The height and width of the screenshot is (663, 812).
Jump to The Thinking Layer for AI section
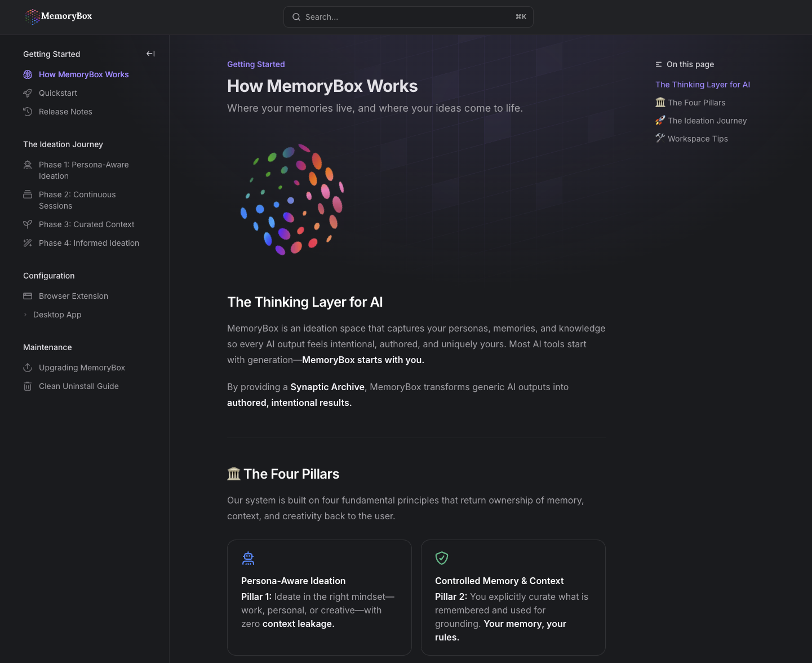[703, 85]
